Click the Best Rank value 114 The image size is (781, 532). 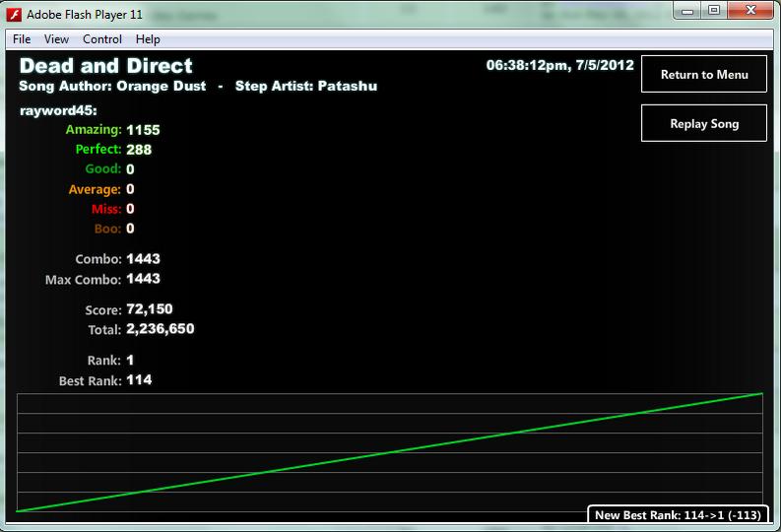coord(139,380)
